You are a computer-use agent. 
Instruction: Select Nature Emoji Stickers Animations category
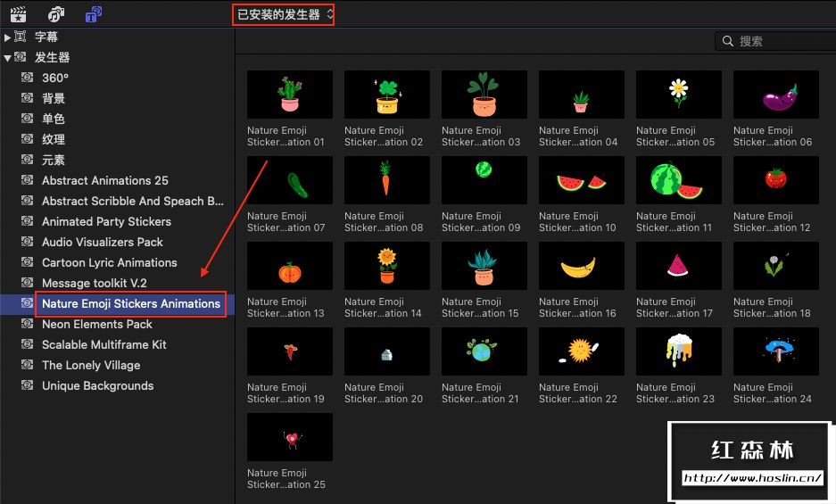(117, 303)
